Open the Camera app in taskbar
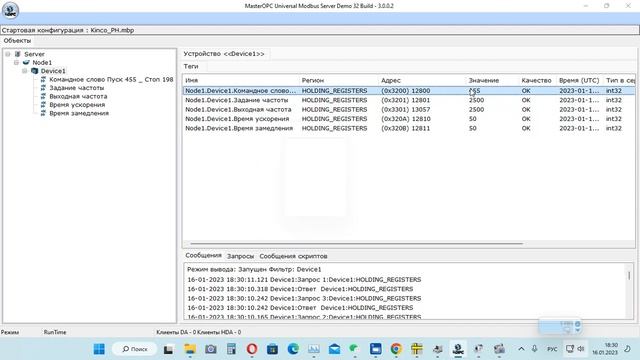The height and width of the screenshot is (360, 640). coord(211,349)
